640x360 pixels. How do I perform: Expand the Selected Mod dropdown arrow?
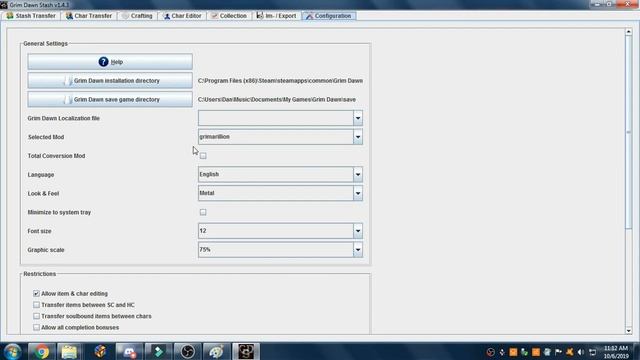tap(358, 137)
